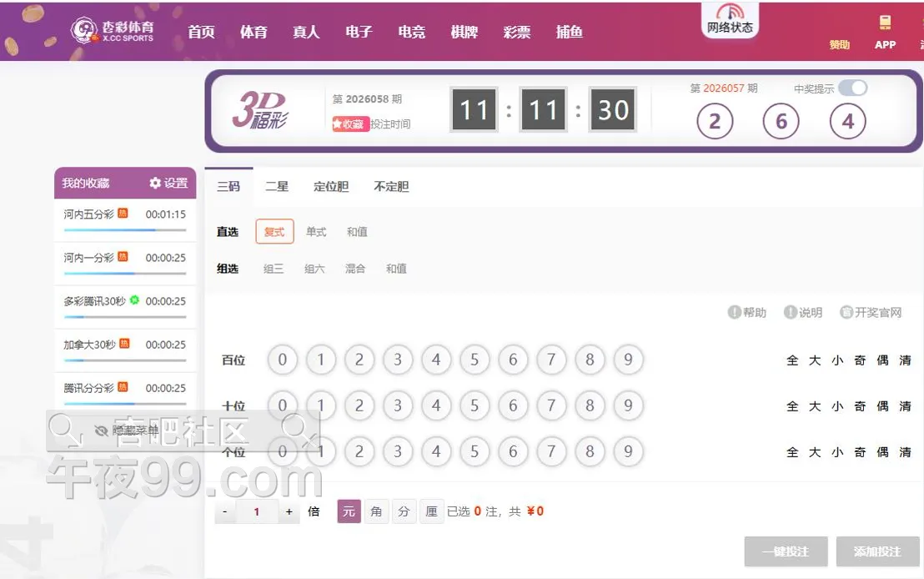Click 奇 odd pick for 十位 row
The height and width of the screenshot is (579, 924).
tap(861, 406)
